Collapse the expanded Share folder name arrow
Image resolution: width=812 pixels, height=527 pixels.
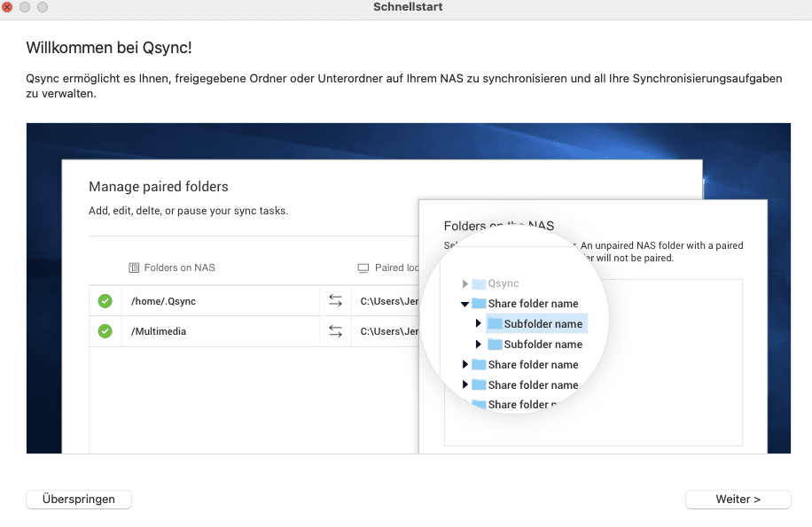[465, 304]
